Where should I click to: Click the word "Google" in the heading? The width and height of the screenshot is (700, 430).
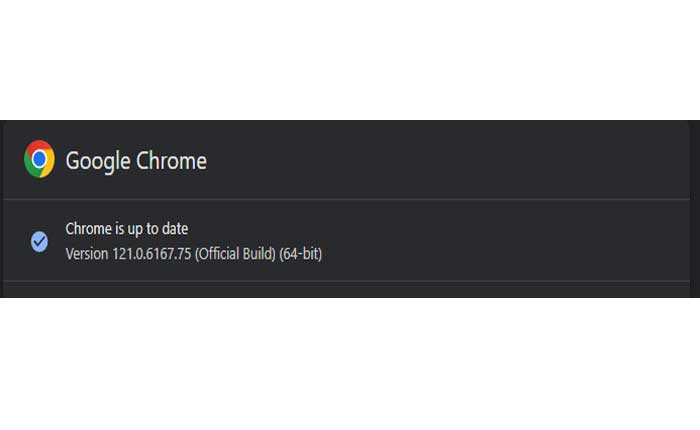pyautogui.click(x=97, y=160)
